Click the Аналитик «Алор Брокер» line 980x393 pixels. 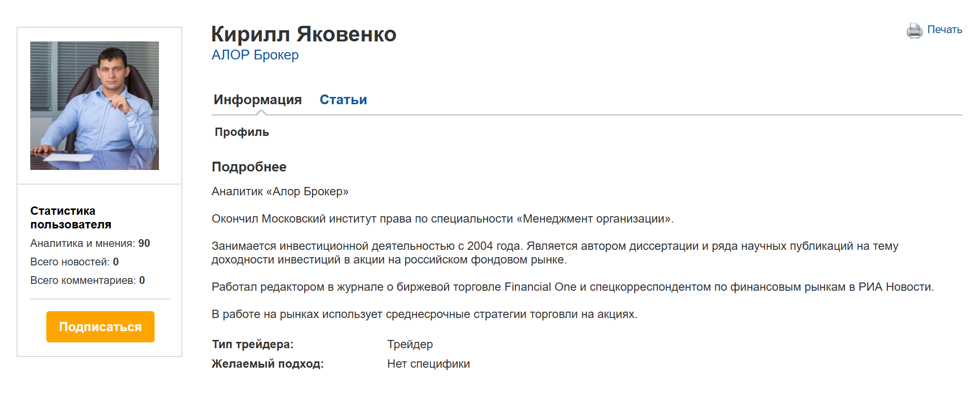click(x=280, y=191)
